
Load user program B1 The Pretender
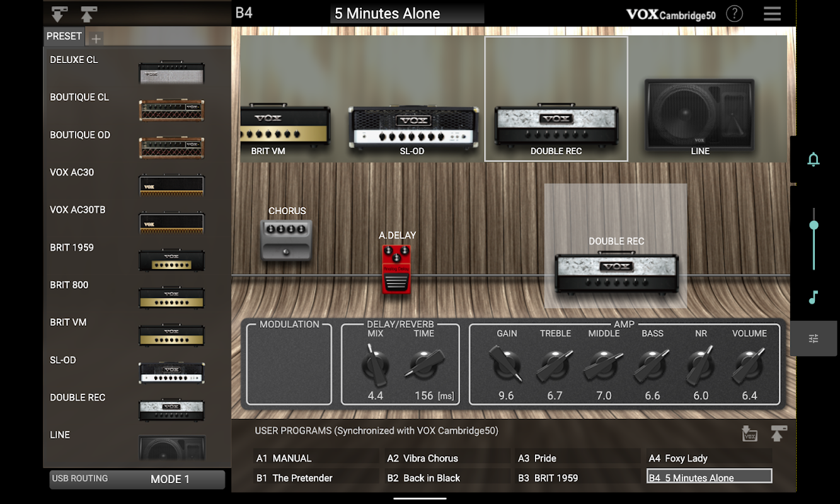(x=318, y=478)
